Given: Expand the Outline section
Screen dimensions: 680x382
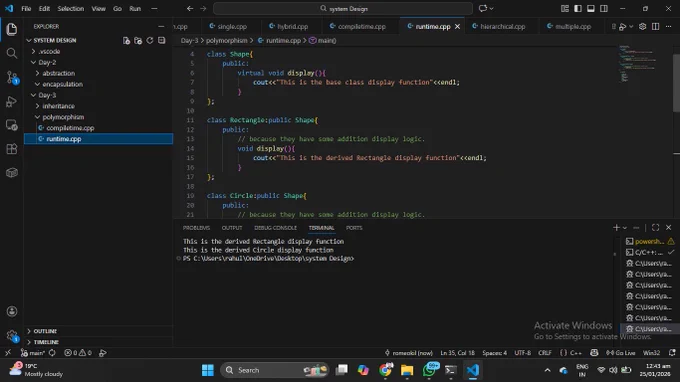Looking at the screenshot, I should coord(98,331).
